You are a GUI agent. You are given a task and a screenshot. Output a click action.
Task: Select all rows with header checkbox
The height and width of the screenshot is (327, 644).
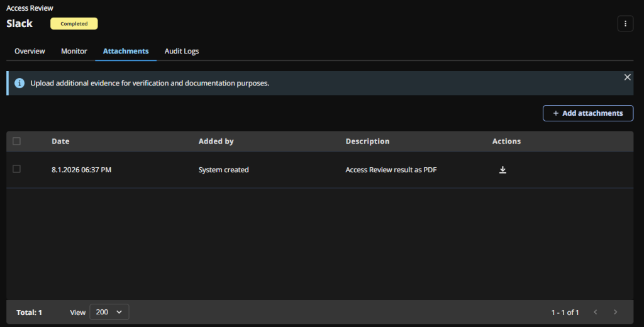(17, 141)
